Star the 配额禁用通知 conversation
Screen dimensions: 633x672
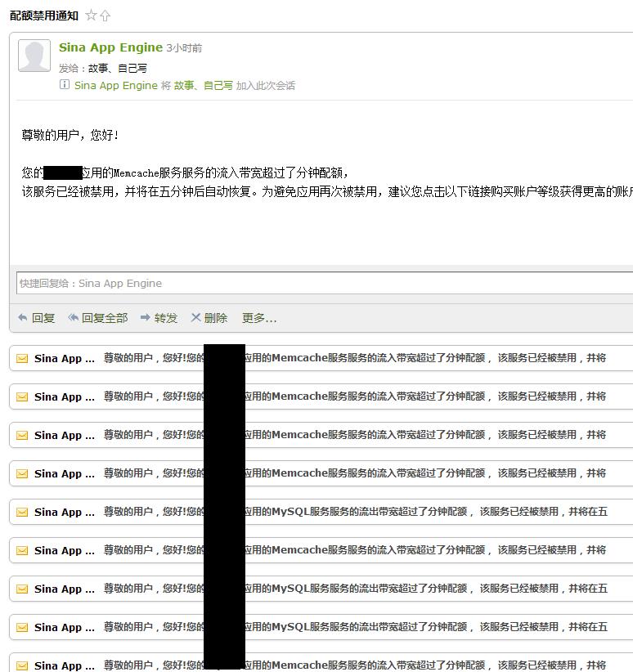tap(91, 16)
